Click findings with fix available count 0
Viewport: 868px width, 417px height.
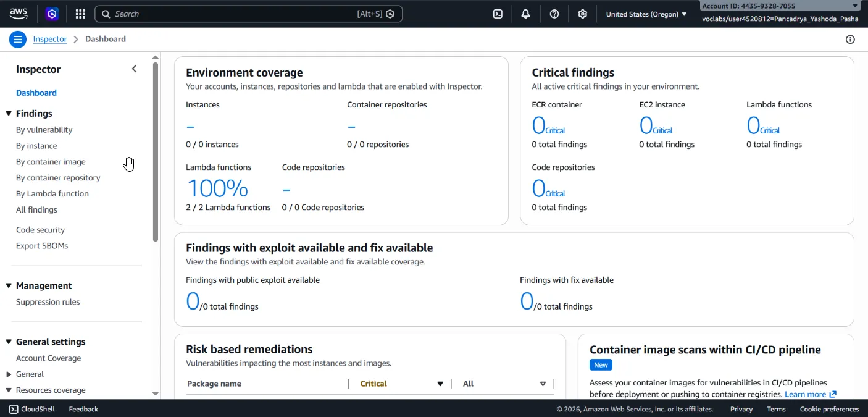point(527,302)
